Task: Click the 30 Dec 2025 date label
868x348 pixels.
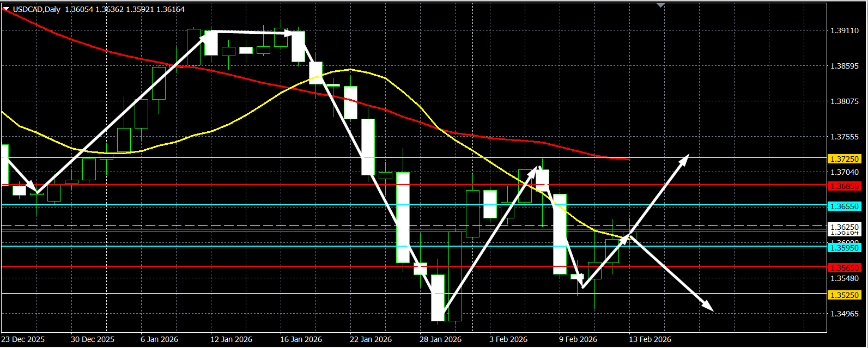Action: coord(93,339)
